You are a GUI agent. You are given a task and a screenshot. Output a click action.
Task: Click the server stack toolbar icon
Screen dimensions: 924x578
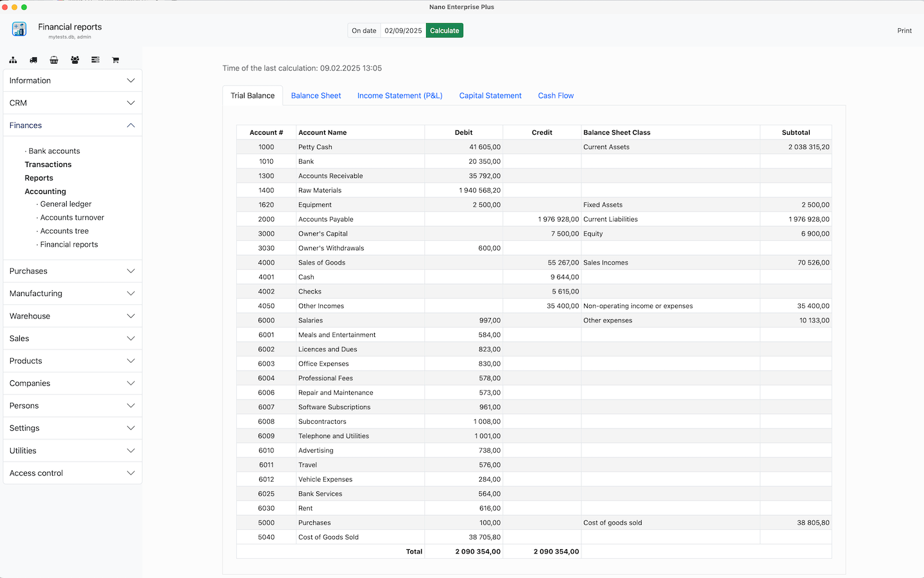click(x=95, y=60)
